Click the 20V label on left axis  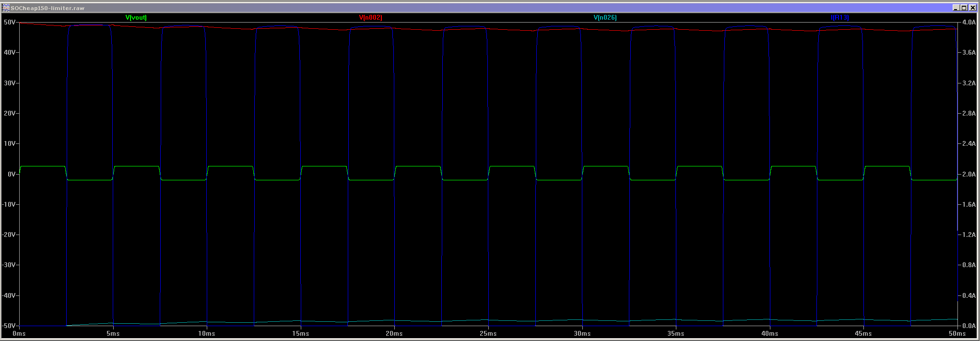click(10, 113)
